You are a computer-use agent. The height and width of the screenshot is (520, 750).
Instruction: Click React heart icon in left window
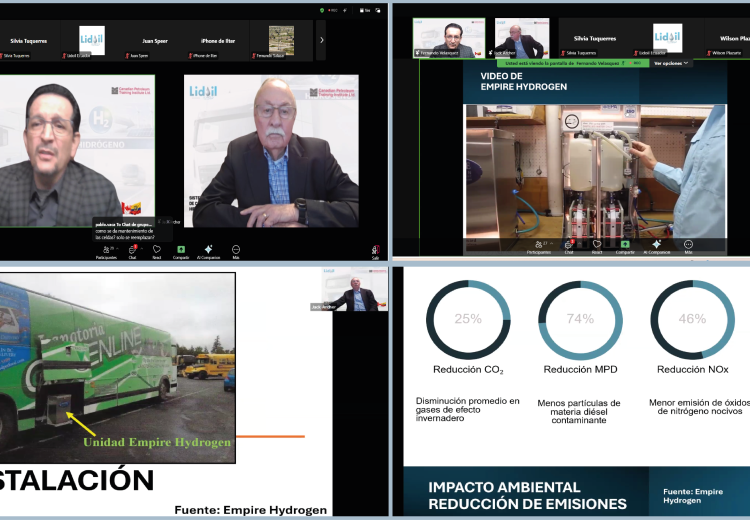[x=157, y=249]
